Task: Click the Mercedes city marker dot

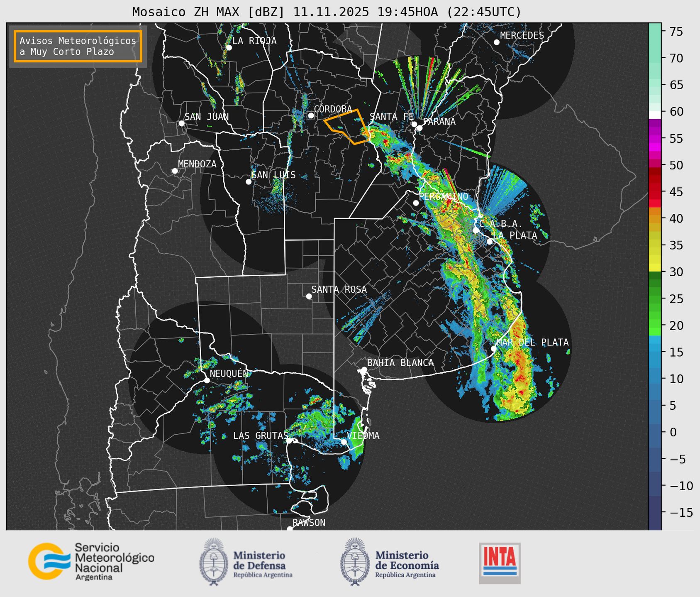Action: (496, 42)
